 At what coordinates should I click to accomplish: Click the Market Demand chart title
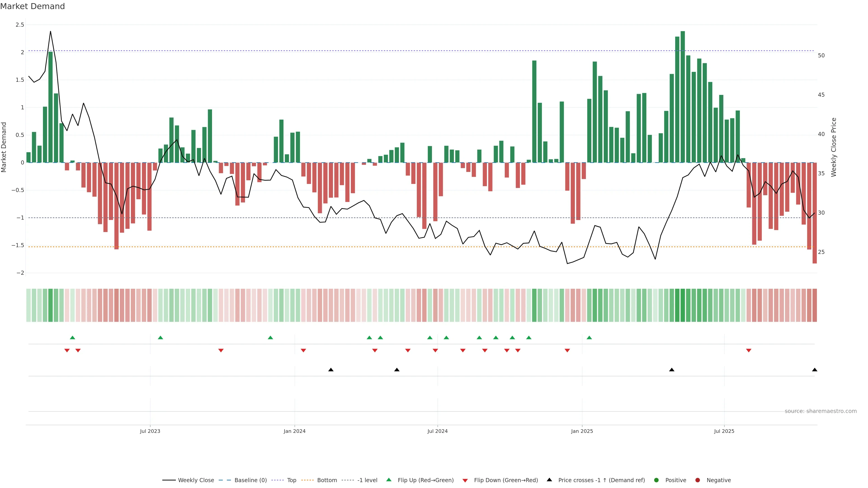(x=32, y=6)
